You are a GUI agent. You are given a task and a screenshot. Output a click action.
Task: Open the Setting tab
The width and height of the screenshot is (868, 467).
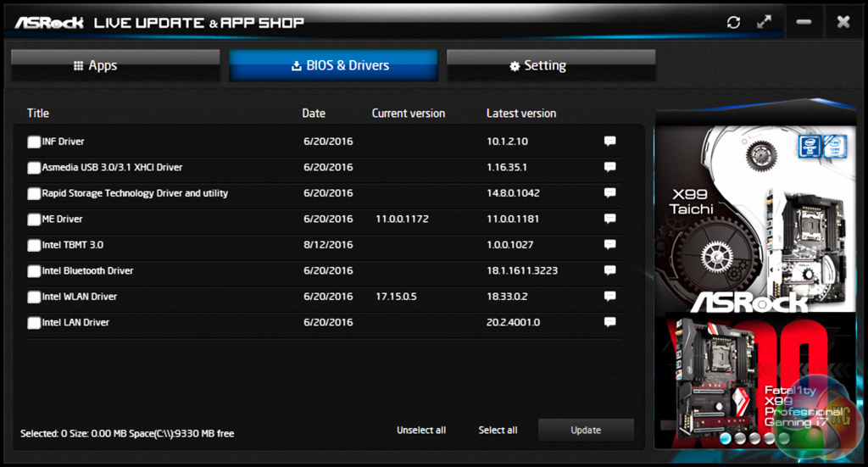tap(551, 65)
